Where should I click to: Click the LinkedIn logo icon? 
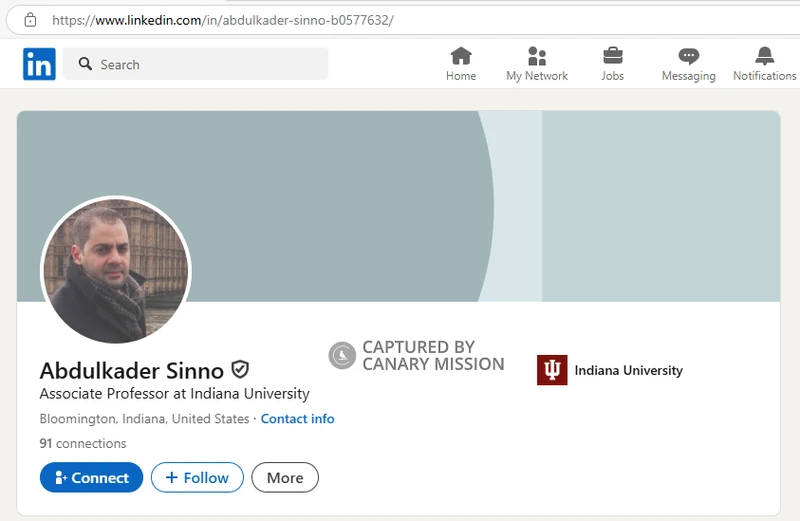(x=39, y=64)
